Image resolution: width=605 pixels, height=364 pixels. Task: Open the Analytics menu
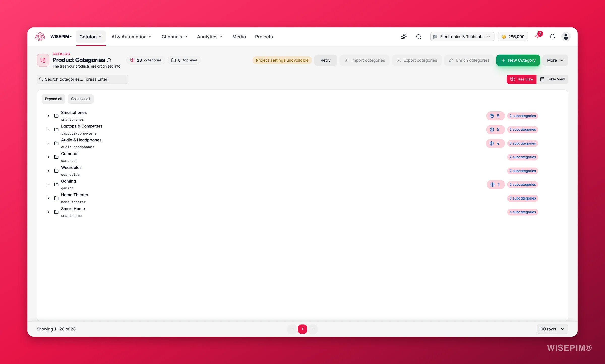(210, 37)
